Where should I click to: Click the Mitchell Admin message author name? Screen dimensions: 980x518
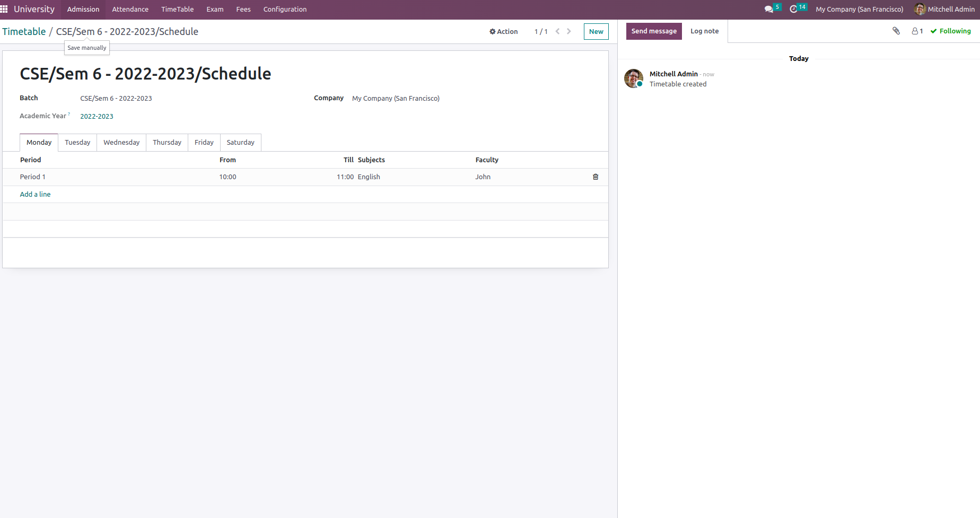pyautogui.click(x=673, y=74)
